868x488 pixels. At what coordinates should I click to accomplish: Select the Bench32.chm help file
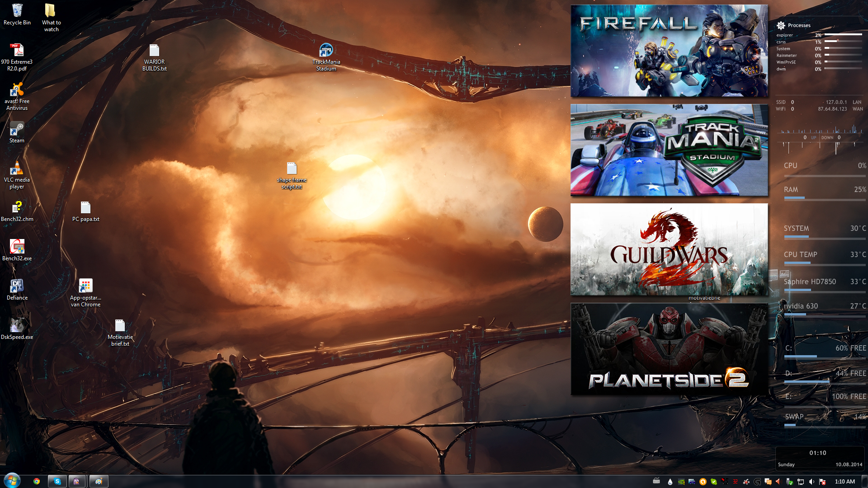[x=17, y=211]
